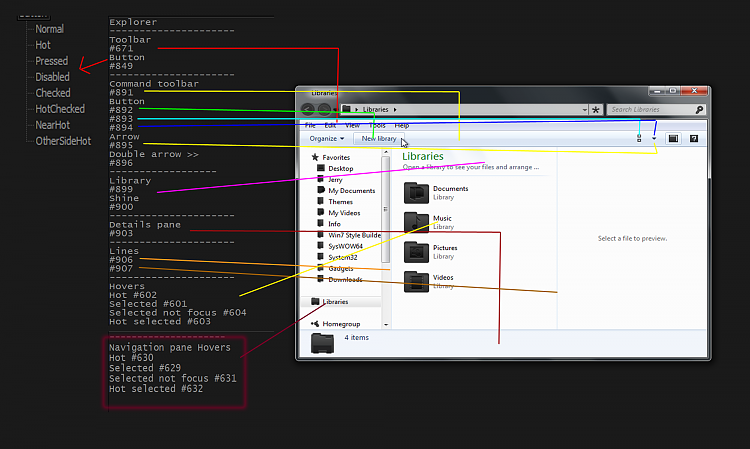
Task: Click the navigation pane scrollbar thumb
Action: [386, 209]
